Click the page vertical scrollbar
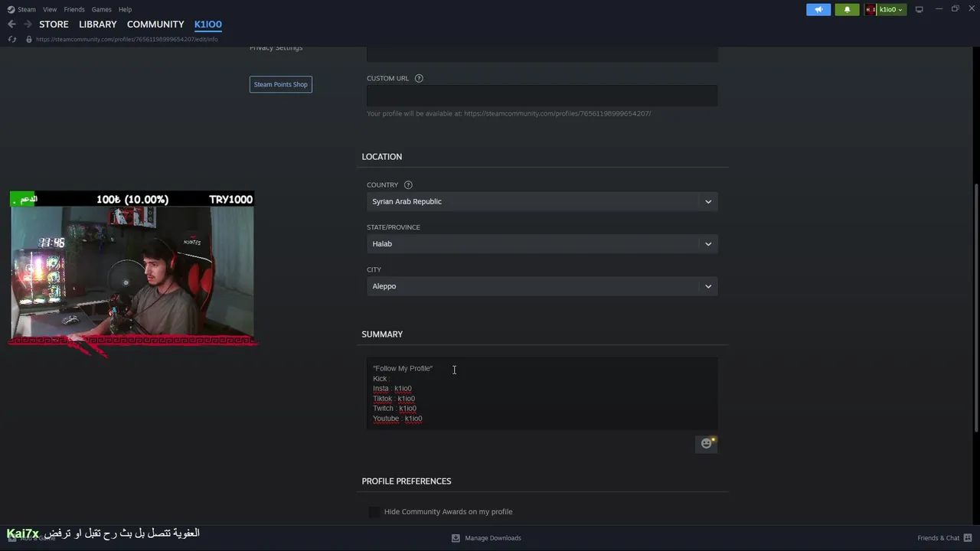The width and height of the screenshot is (980, 551). click(975, 306)
